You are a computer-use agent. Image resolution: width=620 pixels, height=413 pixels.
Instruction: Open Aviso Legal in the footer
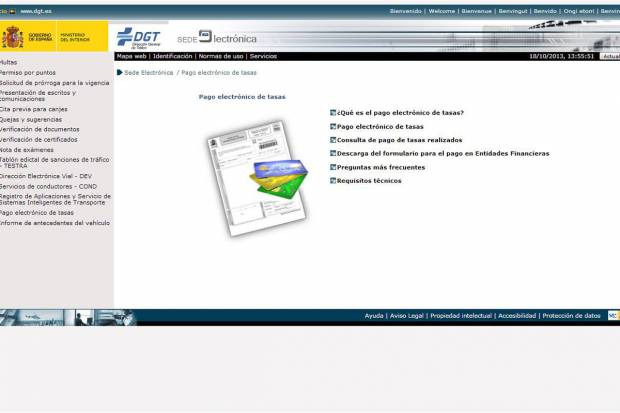point(406,316)
